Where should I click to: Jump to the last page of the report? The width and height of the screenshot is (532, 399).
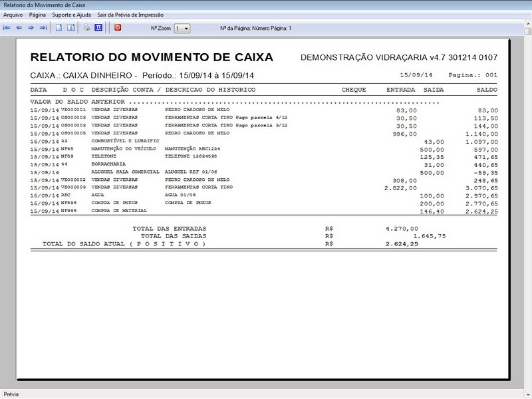tap(43, 28)
